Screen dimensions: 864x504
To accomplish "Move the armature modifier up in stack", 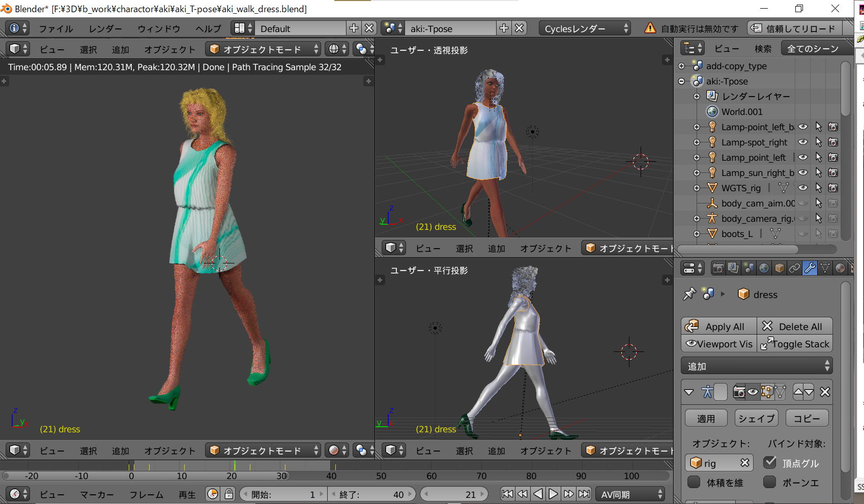I will (x=798, y=392).
